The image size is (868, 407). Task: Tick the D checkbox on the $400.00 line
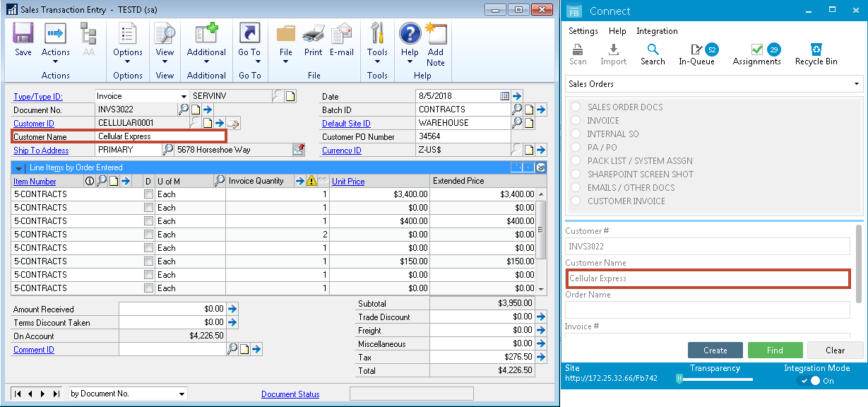click(148, 220)
